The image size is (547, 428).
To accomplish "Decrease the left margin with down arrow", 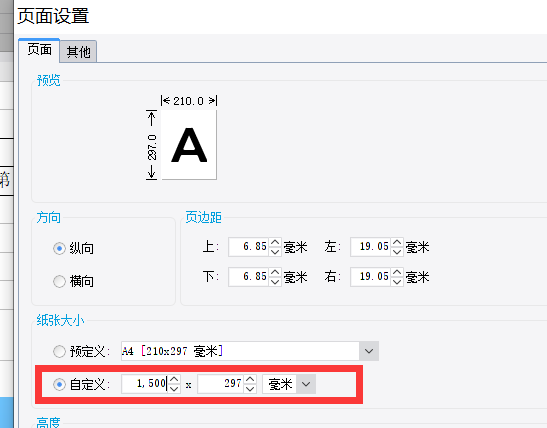I will tap(397, 252).
